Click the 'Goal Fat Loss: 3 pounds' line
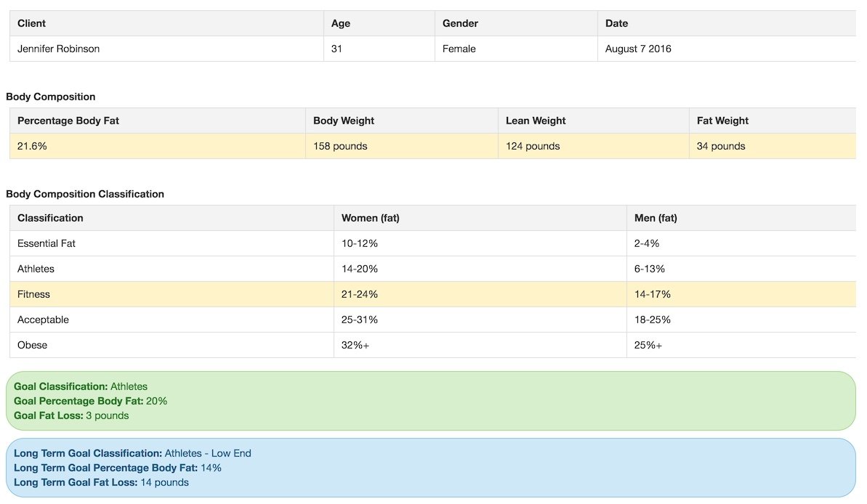This screenshot has height=504, width=867. tap(71, 415)
